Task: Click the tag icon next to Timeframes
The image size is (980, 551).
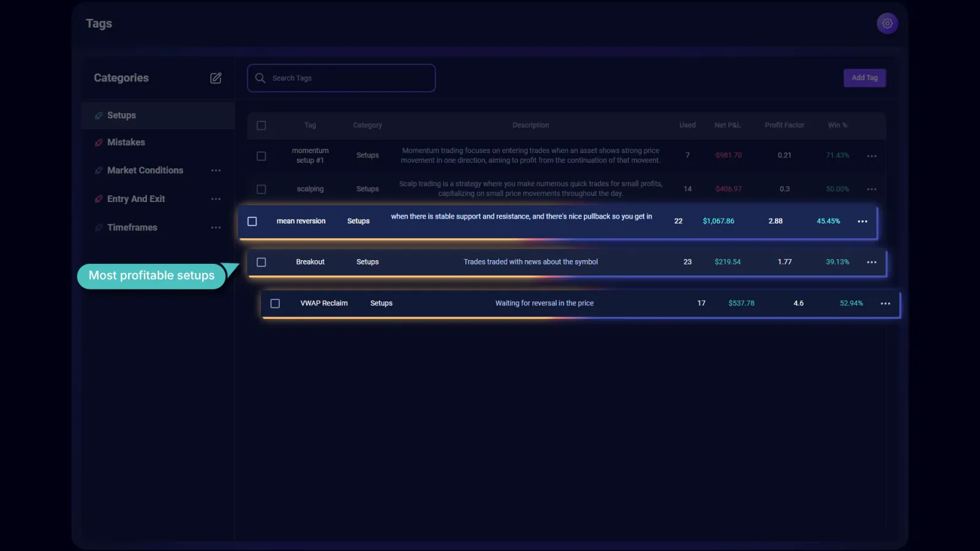Action: [99, 227]
